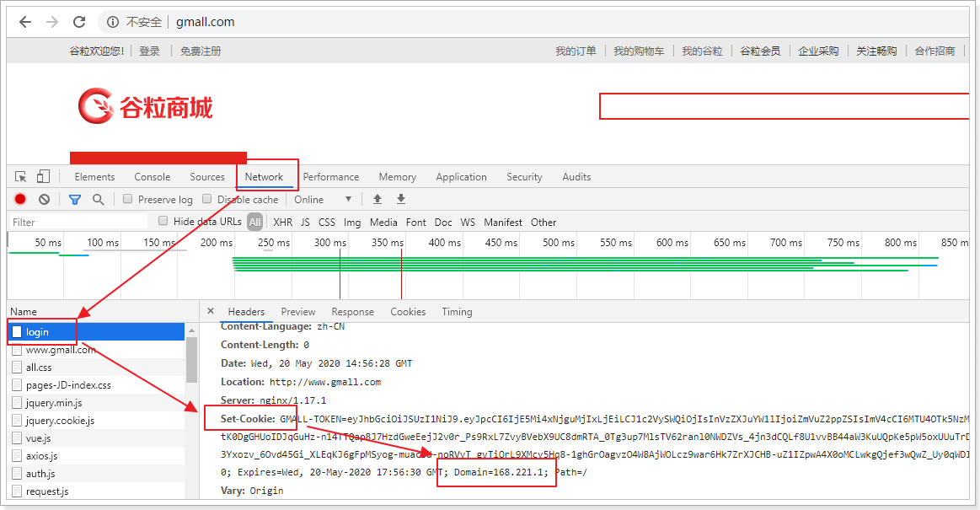Viewport: 980px width, 510px height.
Task: Switch to the Sources tab
Action: click(207, 177)
